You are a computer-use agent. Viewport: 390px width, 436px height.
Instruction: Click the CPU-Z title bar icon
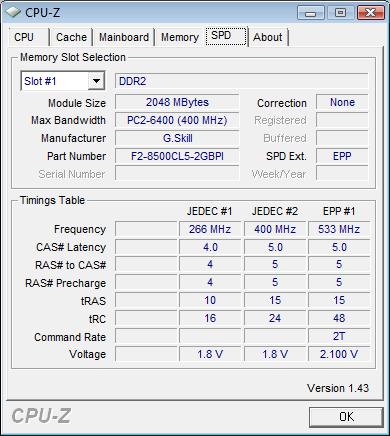click(x=13, y=13)
